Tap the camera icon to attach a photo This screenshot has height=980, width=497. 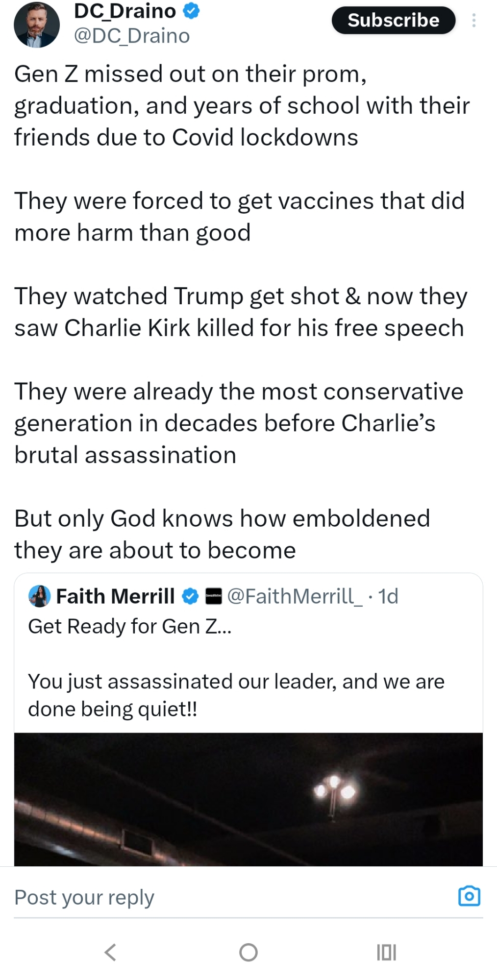(x=469, y=896)
